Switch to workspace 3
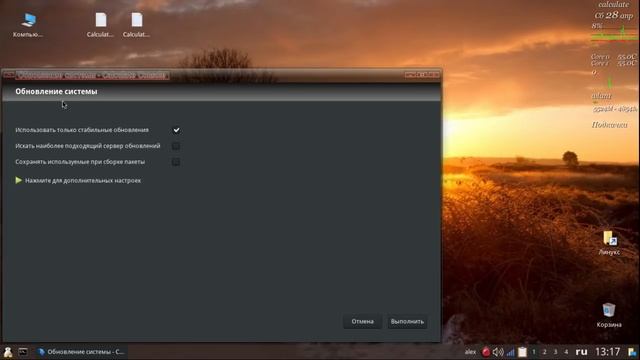The width and height of the screenshot is (640, 360). pyautogui.click(x=555, y=352)
